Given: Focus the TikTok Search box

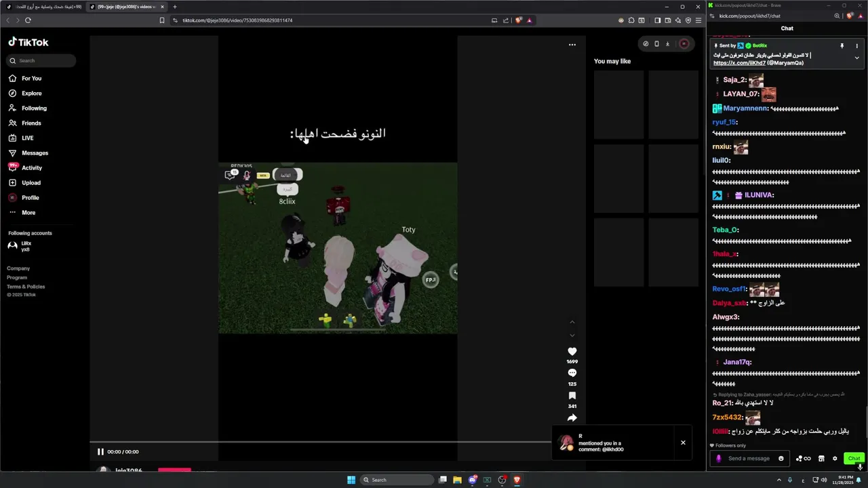Looking at the screenshot, I should pos(41,60).
